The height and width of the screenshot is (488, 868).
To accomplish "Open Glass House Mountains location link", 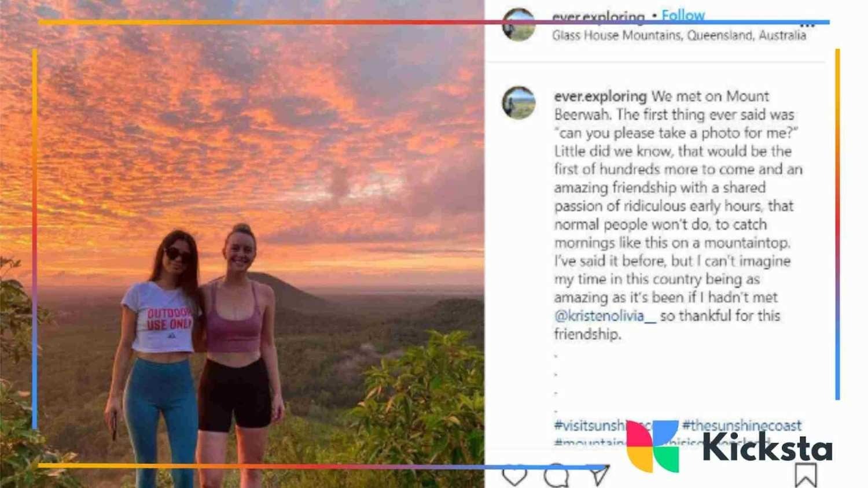I will click(679, 35).
